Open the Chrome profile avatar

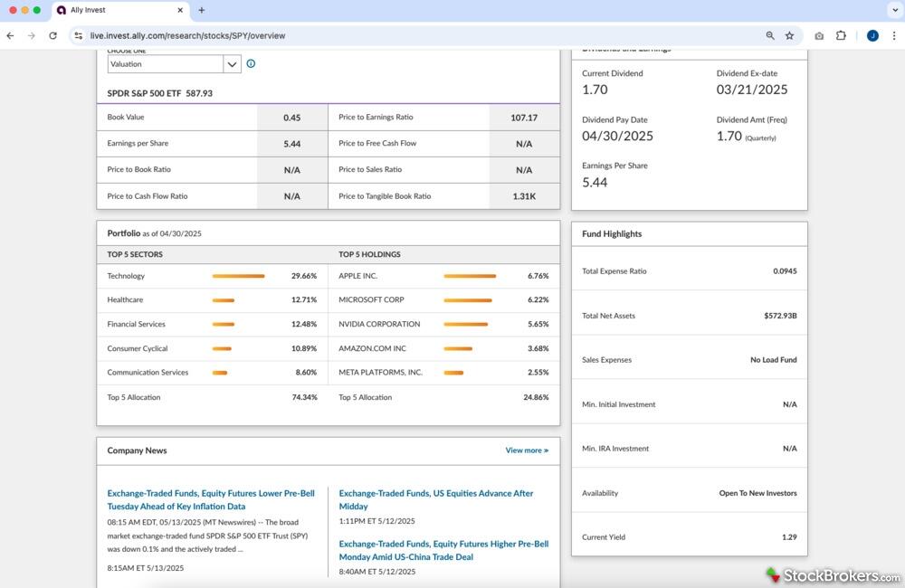(872, 36)
